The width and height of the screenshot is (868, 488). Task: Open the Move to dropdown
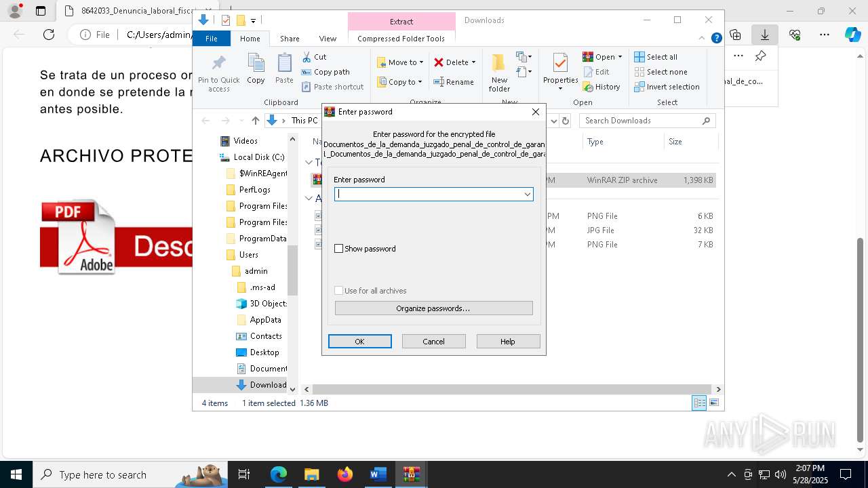click(401, 62)
